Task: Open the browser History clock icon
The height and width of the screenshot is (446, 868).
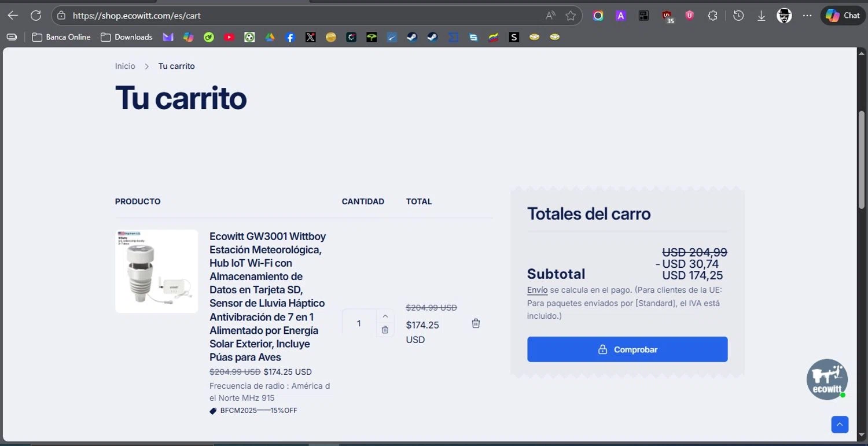Action: tap(738, 16)
